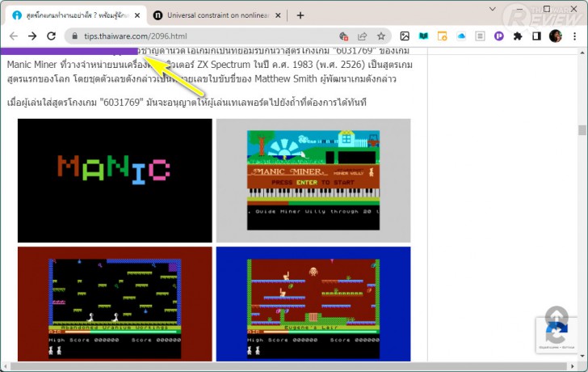Close the thaiware tips tab
Image resolution: width=588 pixels, height=372 pixels.
tap(137, 15)
